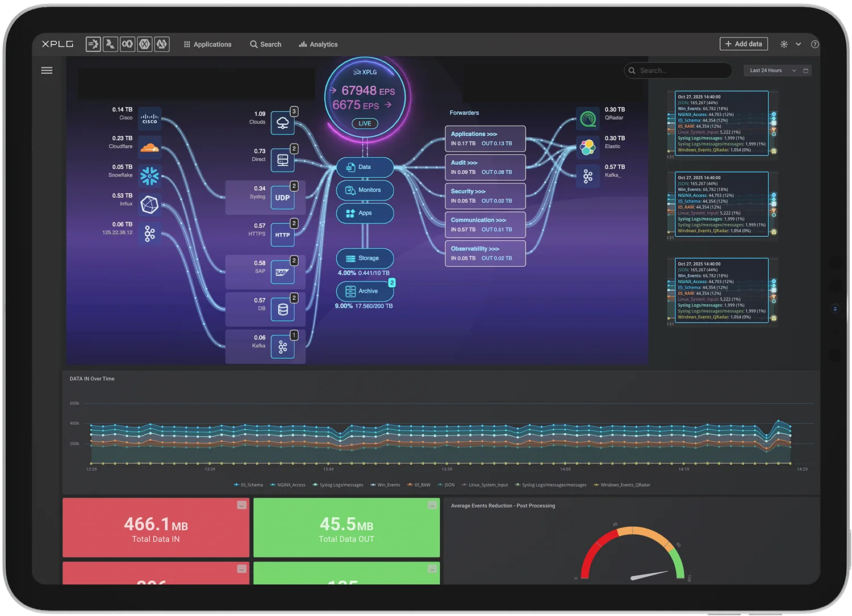Toggle JSON series in chart legend
852x616 pixels.
(x=446, y=485)
